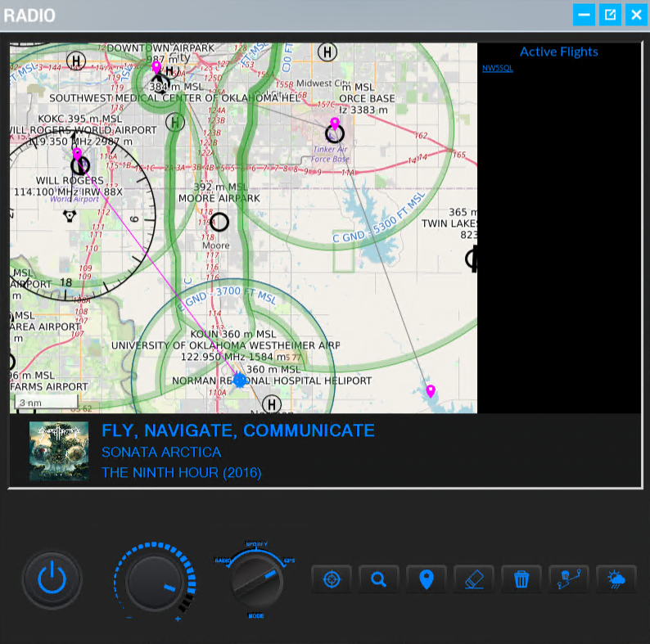Click the blue aircraft marker near Norman
This screenshot has height=644, width=650.
coord(240,381)
